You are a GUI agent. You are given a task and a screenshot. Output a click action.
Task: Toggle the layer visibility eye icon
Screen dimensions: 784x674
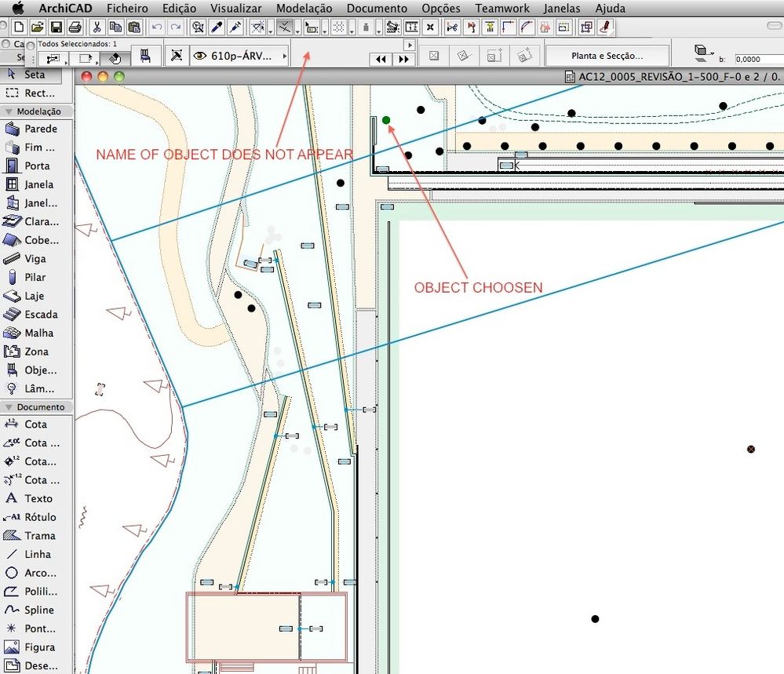click(200, 56)
